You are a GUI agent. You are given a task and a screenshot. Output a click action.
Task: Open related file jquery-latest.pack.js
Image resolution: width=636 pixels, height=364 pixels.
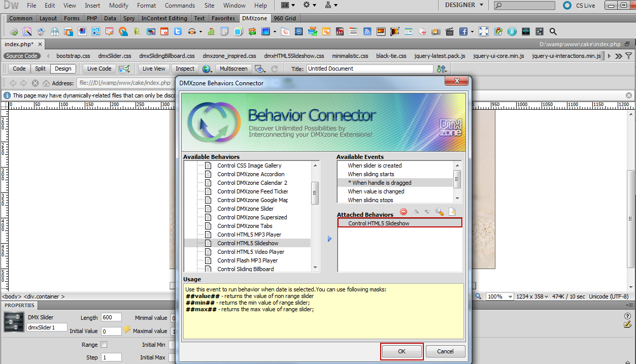coord(440,56)
